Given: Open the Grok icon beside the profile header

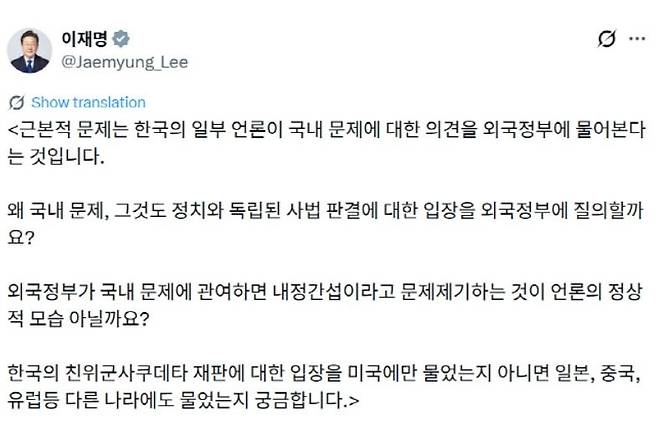Looking at the screenshot, I should 605,40.
